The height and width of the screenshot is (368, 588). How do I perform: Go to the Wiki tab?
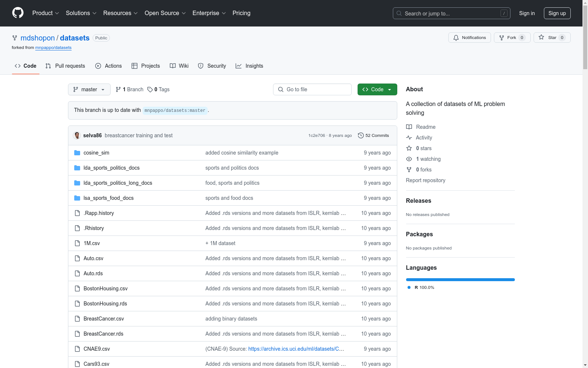[x=179, y=66]
